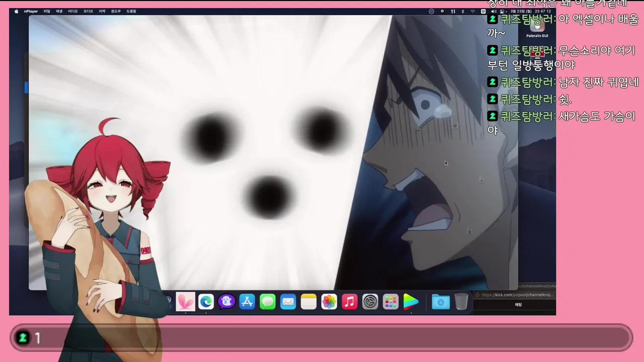Open the volume control in menu bar
644x362 pixels.
[494, 11]
